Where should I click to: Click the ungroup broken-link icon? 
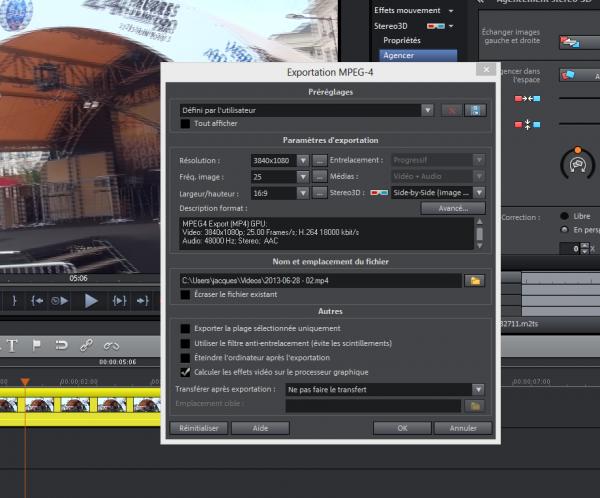(x=111, y=345)
